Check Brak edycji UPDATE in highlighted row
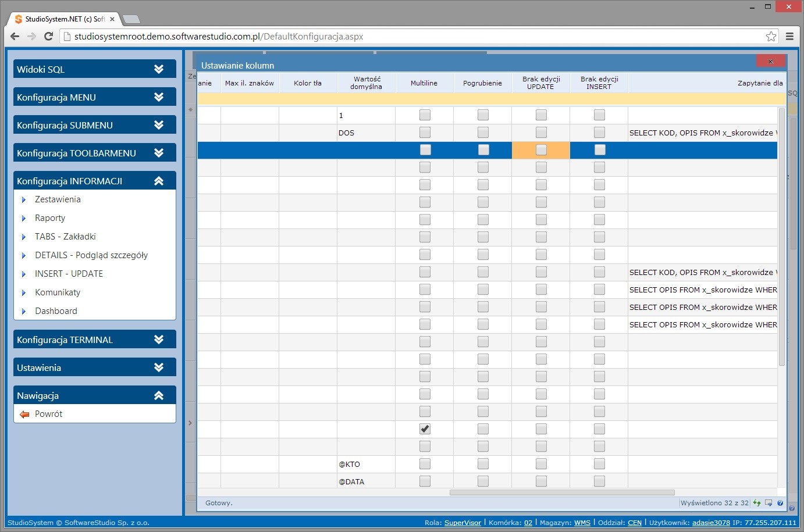This screenshot has width=804, height=532. [x=541, y=150]
